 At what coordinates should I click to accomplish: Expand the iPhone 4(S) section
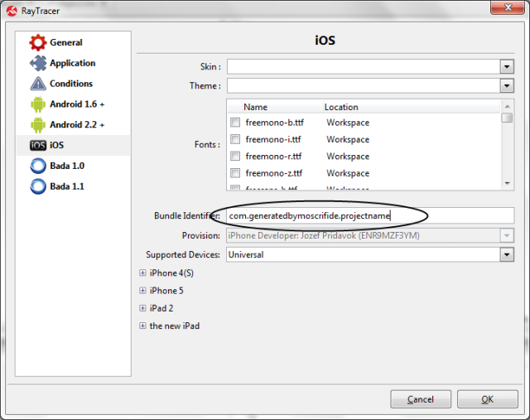click(x=142, y=273)
